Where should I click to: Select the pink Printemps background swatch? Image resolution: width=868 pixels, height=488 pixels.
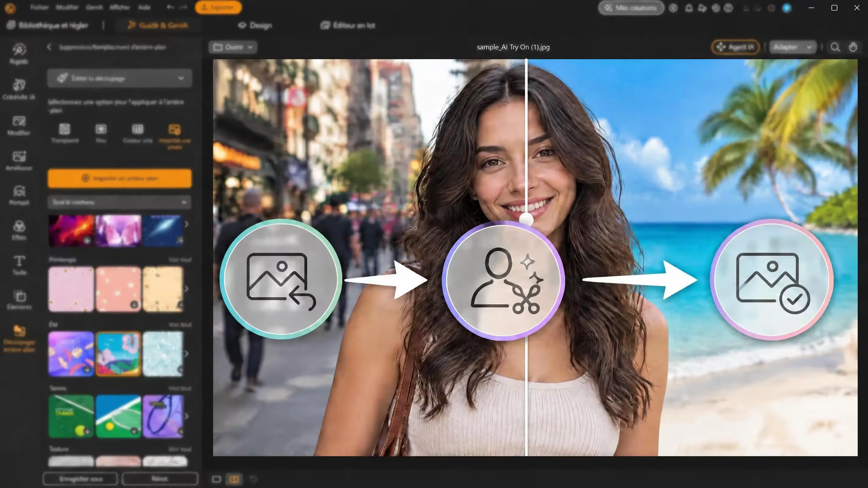[71, 289]
